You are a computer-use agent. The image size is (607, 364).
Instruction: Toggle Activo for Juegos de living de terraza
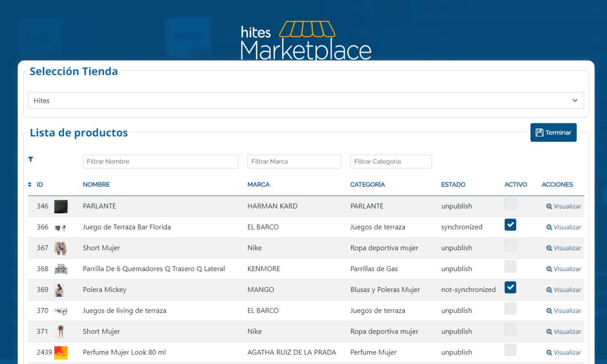(510, 309)
